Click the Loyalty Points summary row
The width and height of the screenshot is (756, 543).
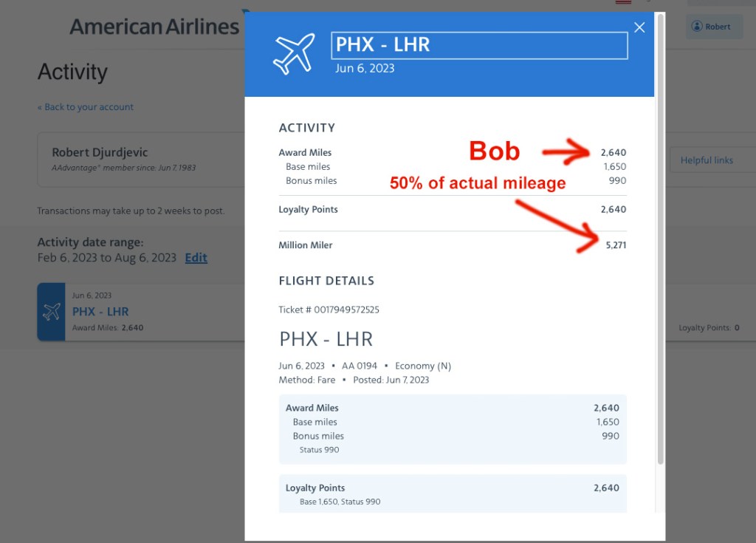coord(452,210)
